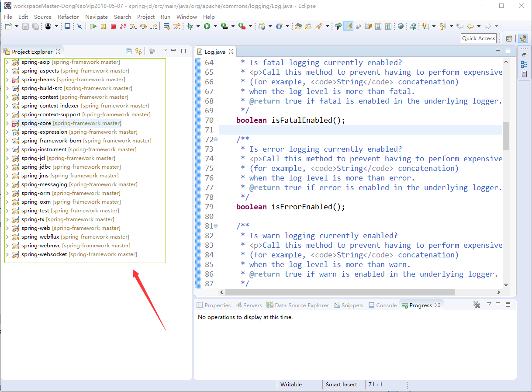Click the Step Into icon
The height and width of the screenshot is (392, 532).
tap(133, 26)
